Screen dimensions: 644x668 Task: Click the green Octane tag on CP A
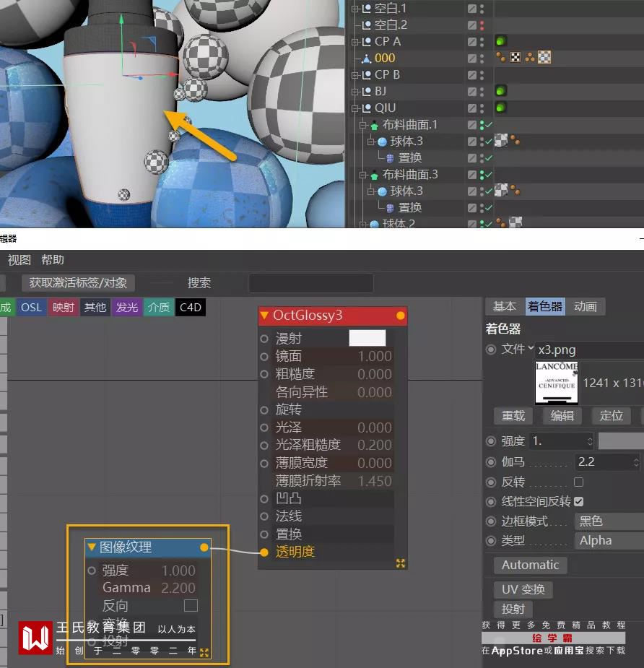pos(500,41)
